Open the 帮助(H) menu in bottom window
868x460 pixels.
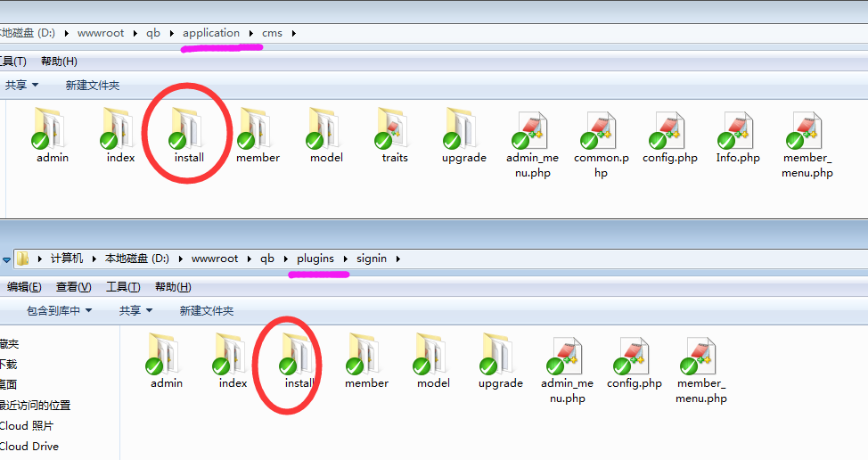click(x=173, y=287)
